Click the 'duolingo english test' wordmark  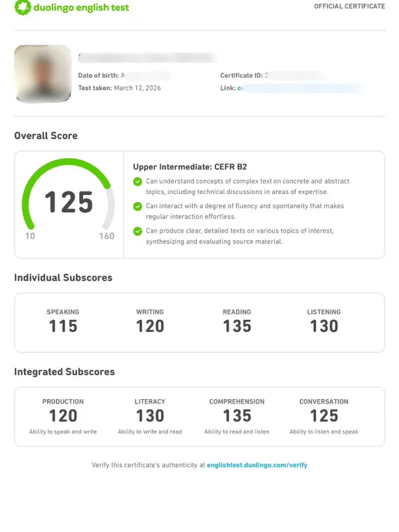pyautogui.click(x=81, y=7)
